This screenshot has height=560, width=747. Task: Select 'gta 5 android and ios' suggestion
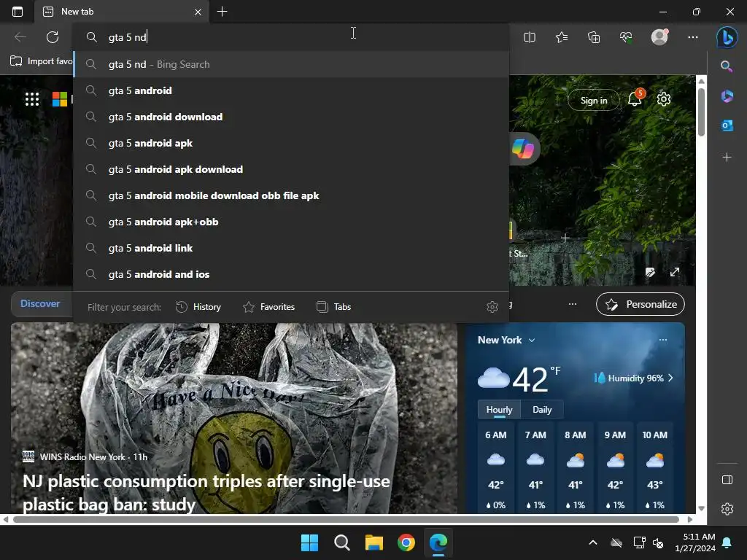[292, 274]
